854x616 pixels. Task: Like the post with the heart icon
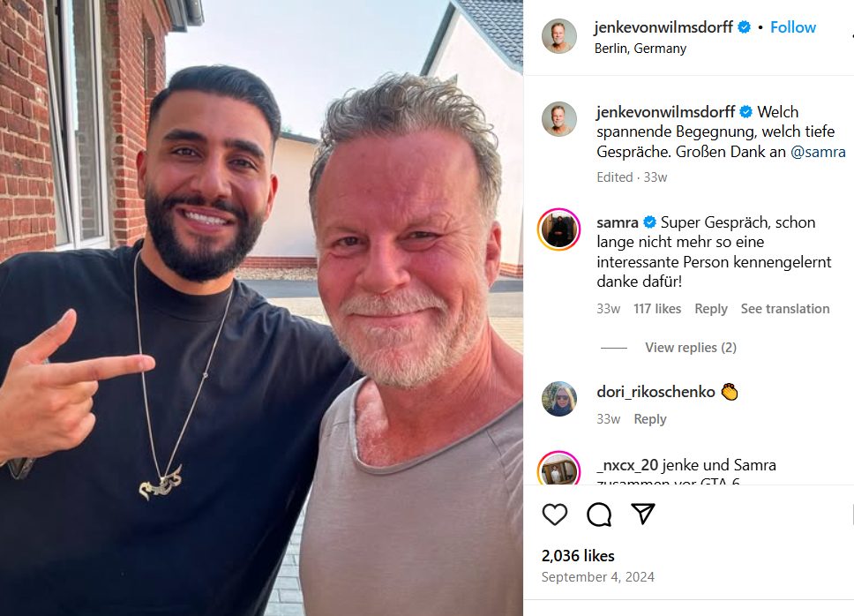pos(554,515)
